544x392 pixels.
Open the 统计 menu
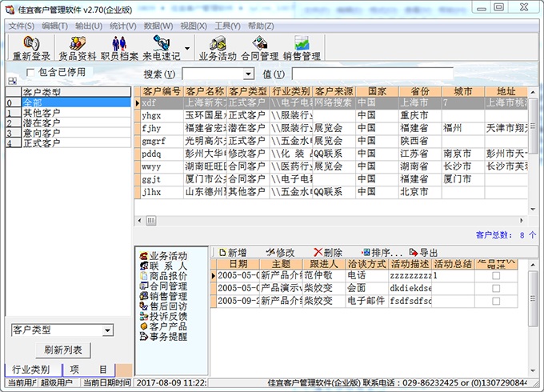[x=122, y=26]
